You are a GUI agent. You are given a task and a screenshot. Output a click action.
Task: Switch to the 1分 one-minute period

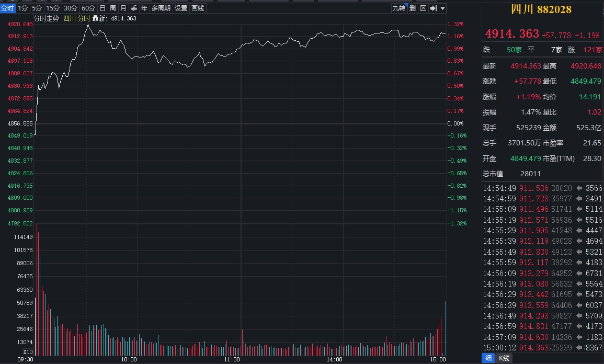click(22, 8)
